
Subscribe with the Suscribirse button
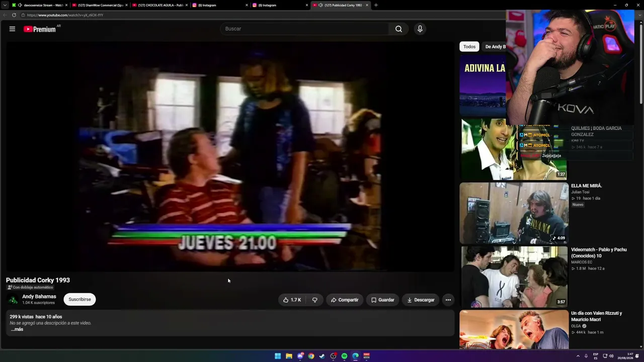pos(79,300)
